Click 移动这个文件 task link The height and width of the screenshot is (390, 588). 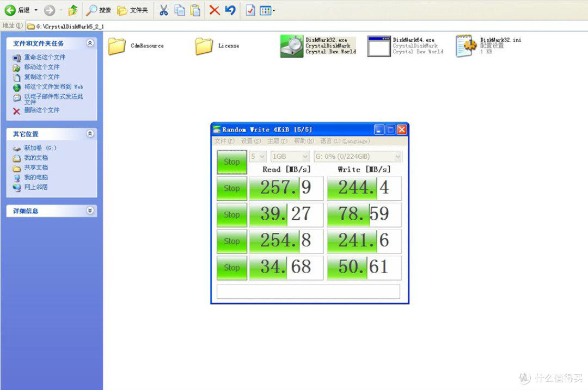41,67
